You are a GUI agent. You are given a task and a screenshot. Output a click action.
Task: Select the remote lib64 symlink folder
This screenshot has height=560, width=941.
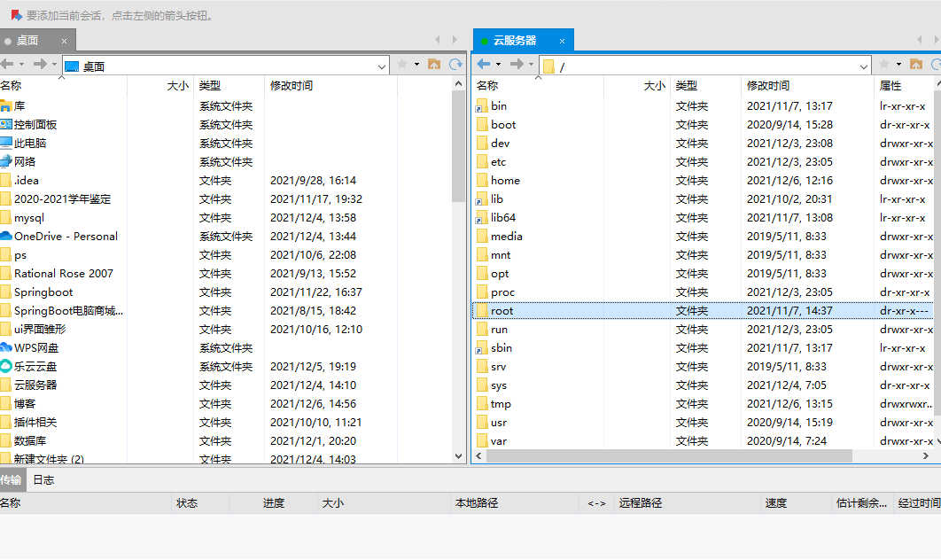click(495, 218)
